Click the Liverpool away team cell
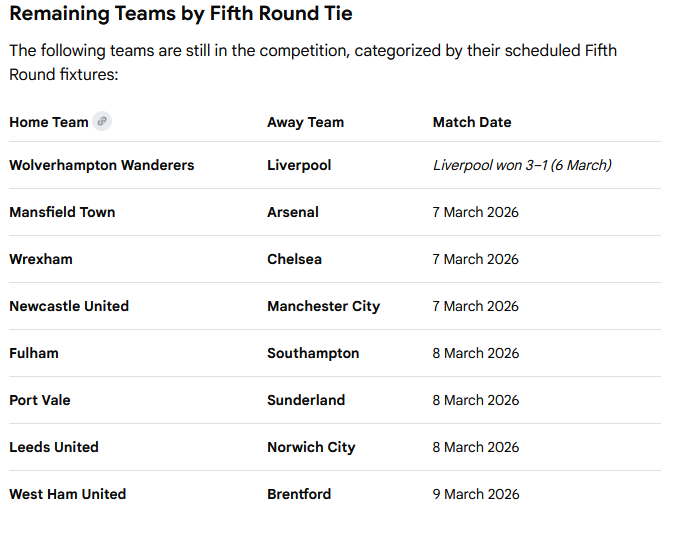This screenshot has width=682, height=546. [x=299, y=165]
